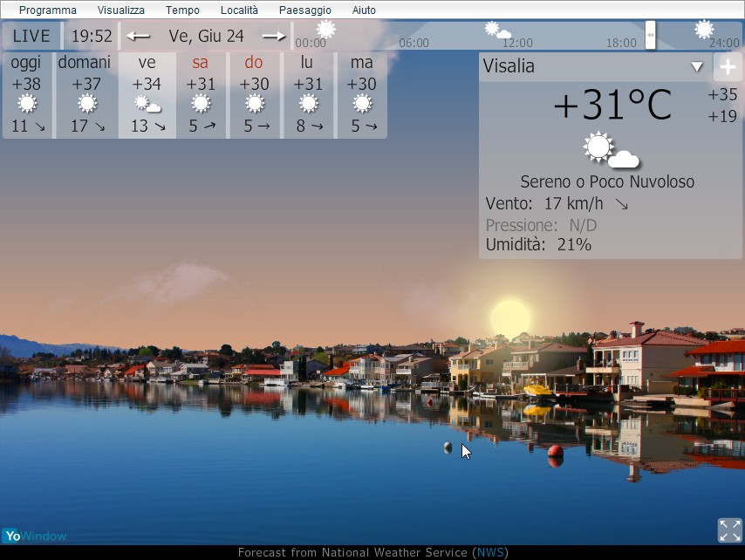Click sun icon at timeline start
Screen dimensions: 745x560
(326, 29)
